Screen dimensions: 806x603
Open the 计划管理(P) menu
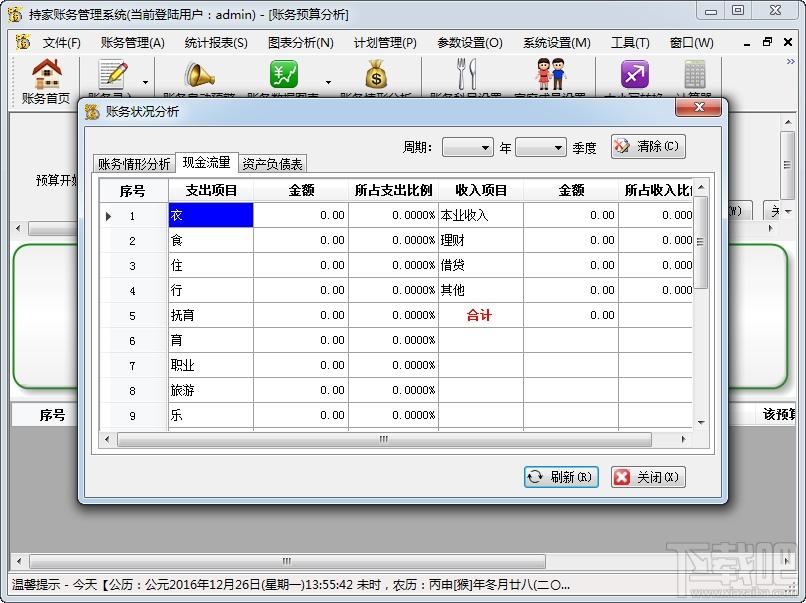click(385, 43)
